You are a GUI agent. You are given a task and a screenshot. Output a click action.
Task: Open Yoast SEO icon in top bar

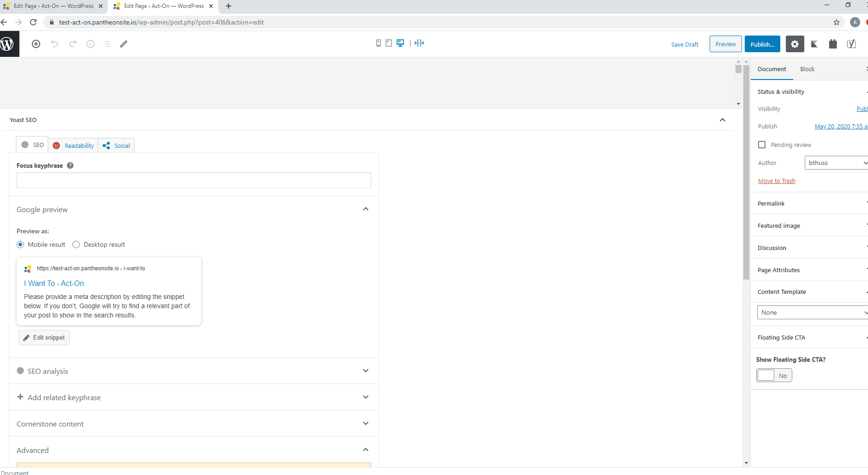[x=851, y=44]
